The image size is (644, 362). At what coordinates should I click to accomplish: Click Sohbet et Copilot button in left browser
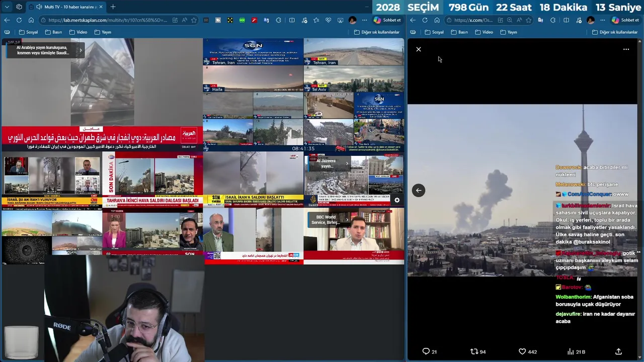387,20
